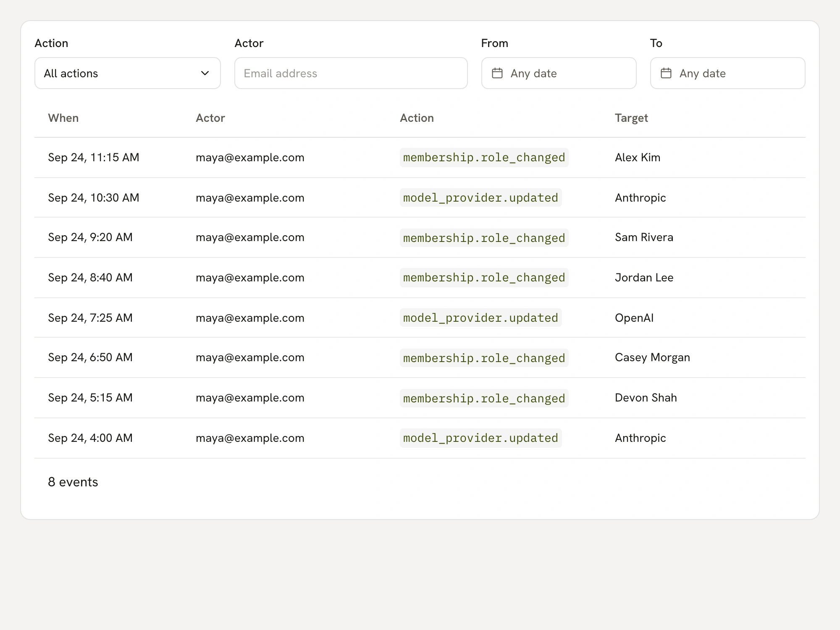Click the membership.role_changed tag for Jordan Lee
Screen dimensions: 840x630
[x=484, y=278]
